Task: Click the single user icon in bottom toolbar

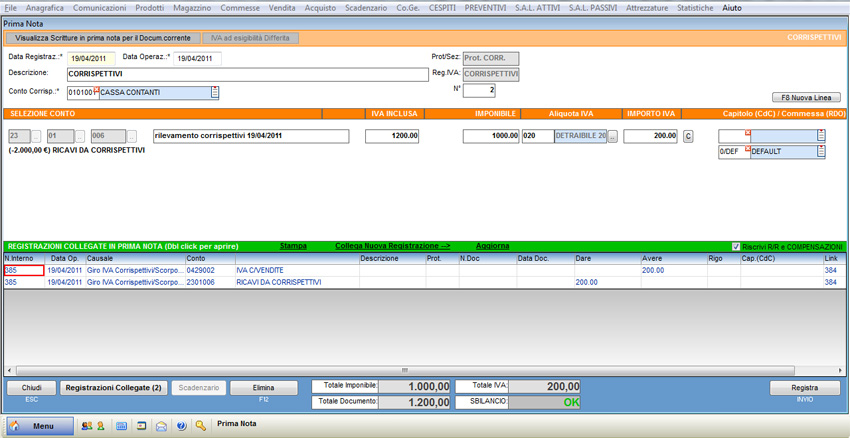Action: 100,426
